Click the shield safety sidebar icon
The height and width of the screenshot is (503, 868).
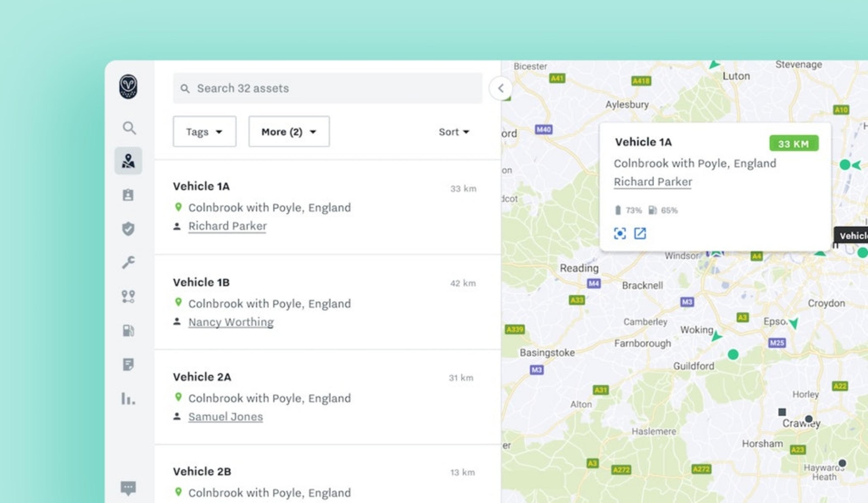pyautogui.click(x=128, y=229)
